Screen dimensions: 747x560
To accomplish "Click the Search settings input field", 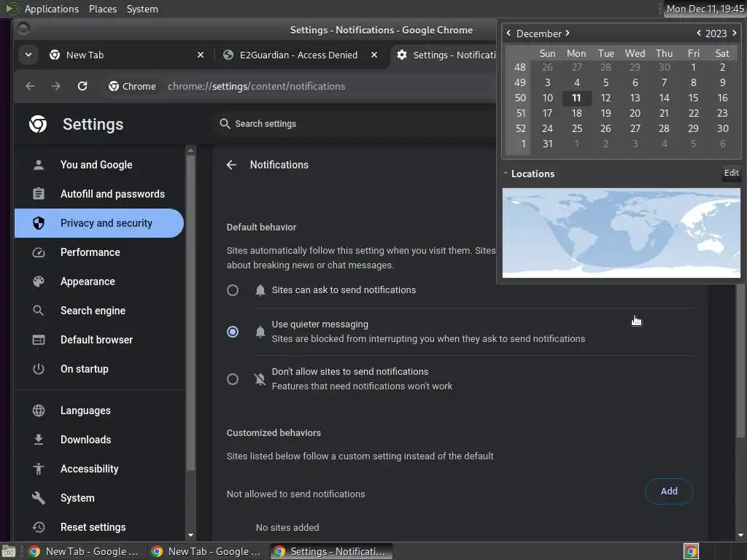I will [355, 124].
